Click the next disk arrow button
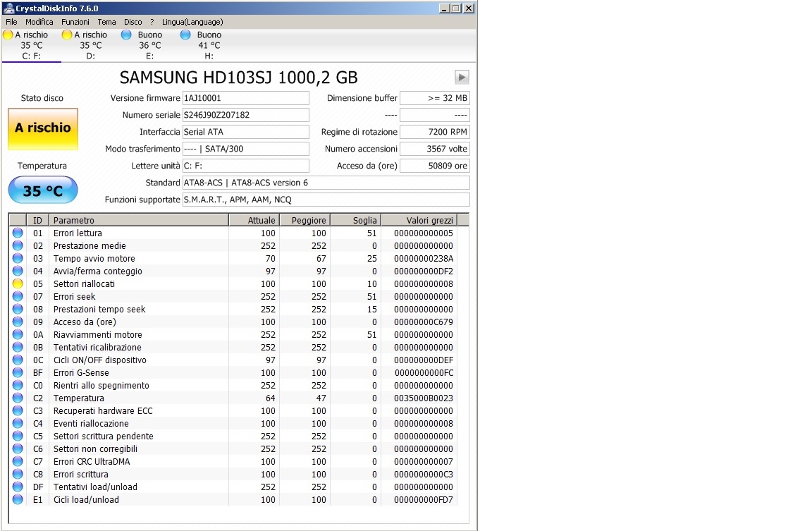 (462, 77)
